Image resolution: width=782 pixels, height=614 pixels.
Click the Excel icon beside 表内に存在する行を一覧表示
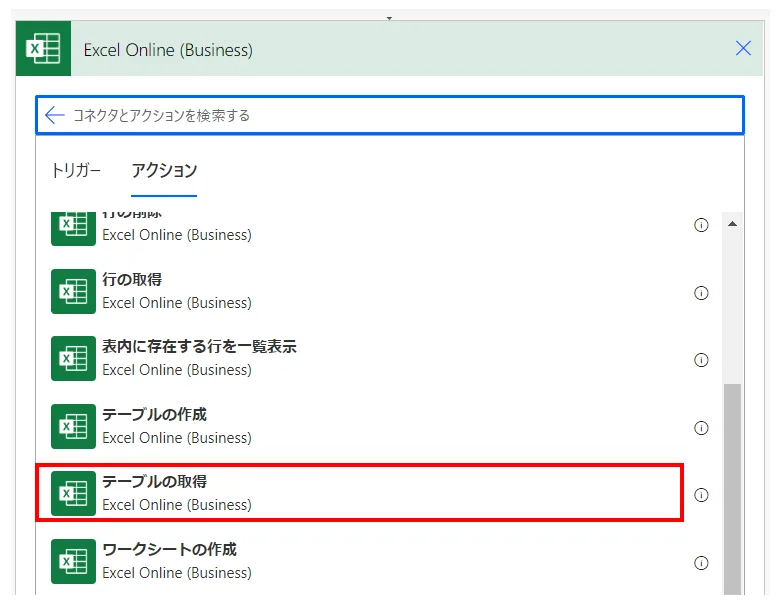coord(73,359)
